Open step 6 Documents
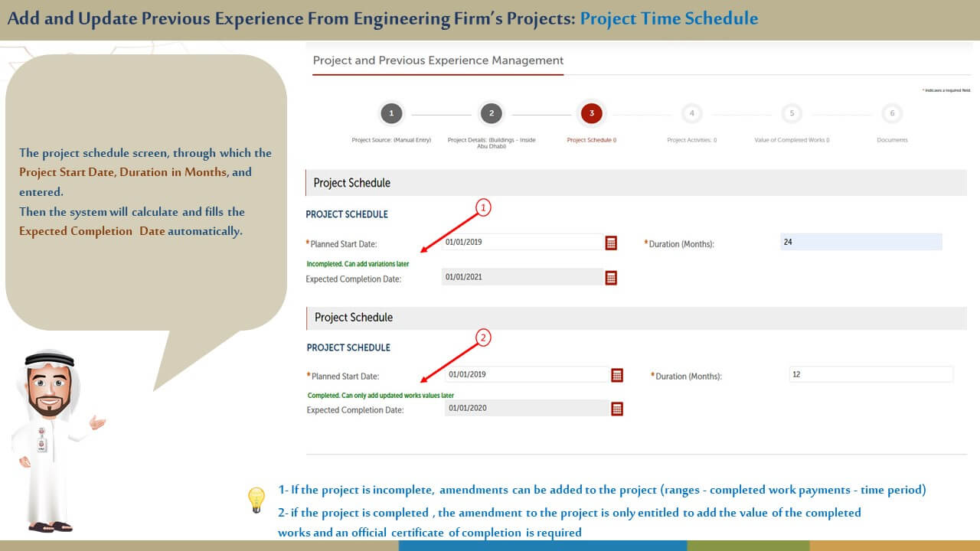980x551 pixels. click(x=892, y=114)
